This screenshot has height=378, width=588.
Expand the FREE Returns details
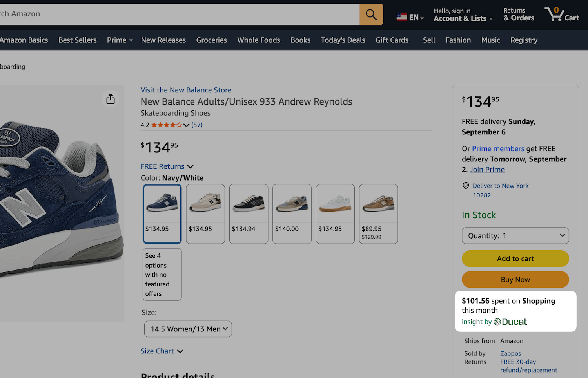167,166
